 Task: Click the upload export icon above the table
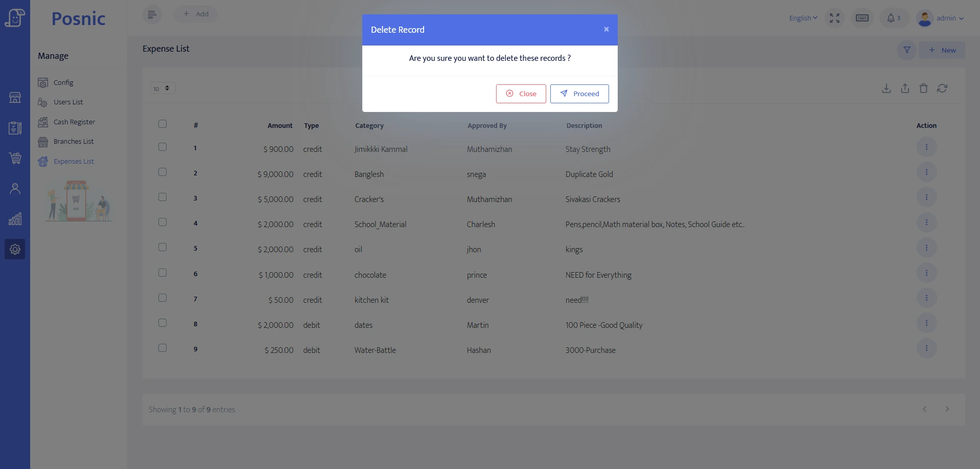(x=905, y=88)
